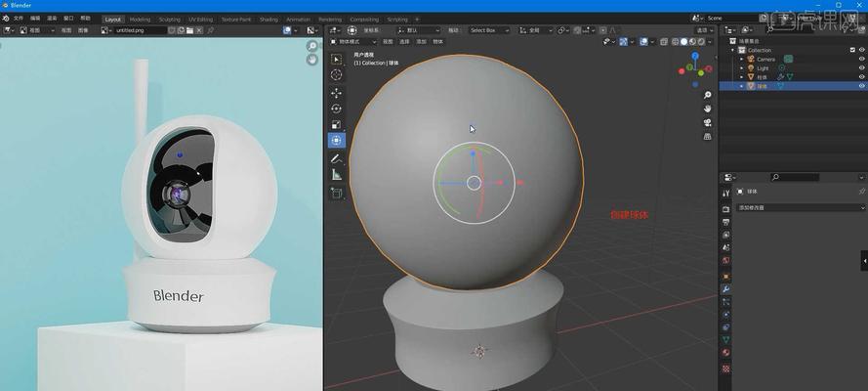Select the Rotate tool
Image resolution: width=868 pixels, height=391 pixels.
tap(336, 109)
